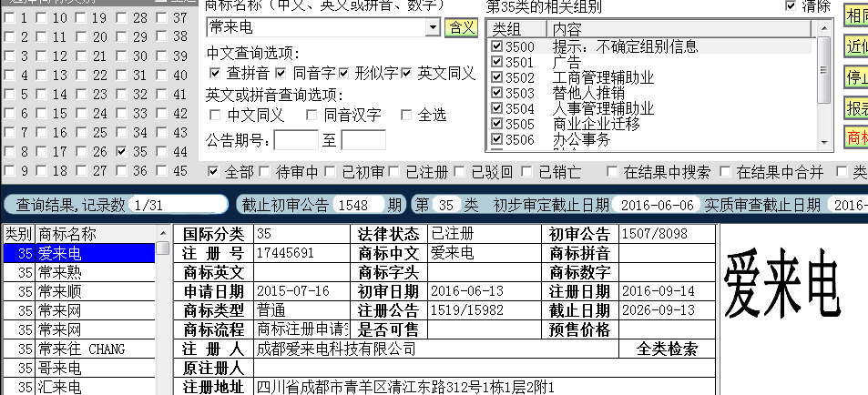
Task: Focus the trademark name input 常来电
Action: point(317,26)
